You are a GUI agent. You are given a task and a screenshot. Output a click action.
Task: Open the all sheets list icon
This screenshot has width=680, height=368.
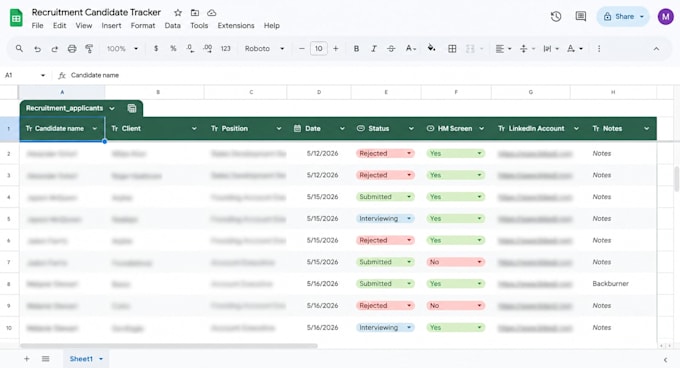(x=45, y=359)
